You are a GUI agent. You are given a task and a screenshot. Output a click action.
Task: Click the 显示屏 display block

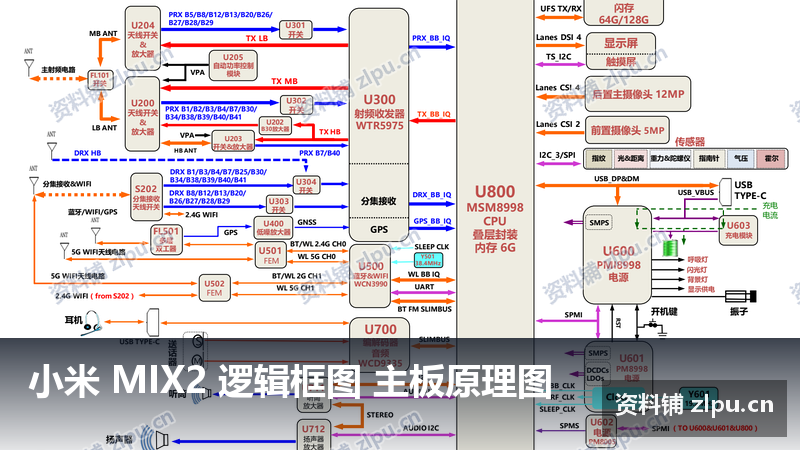point(620,43)
